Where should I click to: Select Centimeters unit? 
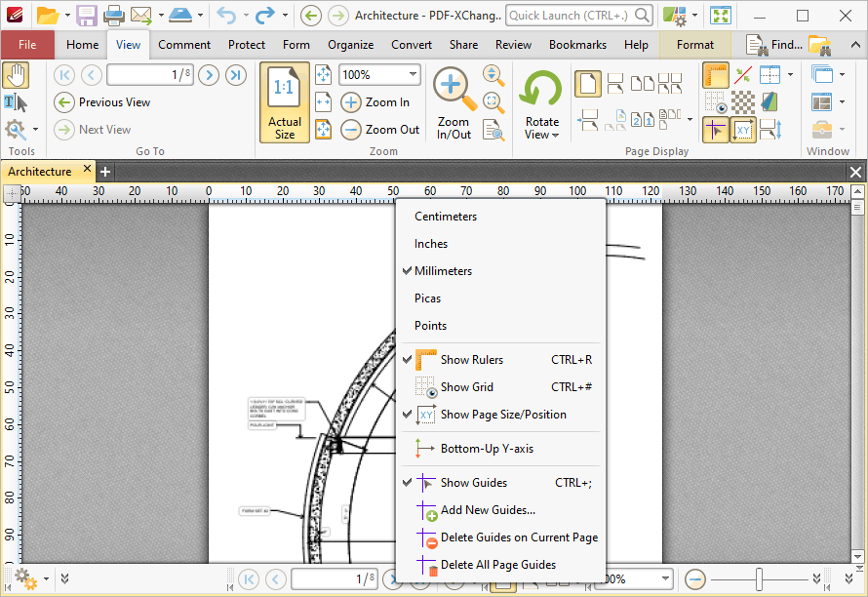501,217
